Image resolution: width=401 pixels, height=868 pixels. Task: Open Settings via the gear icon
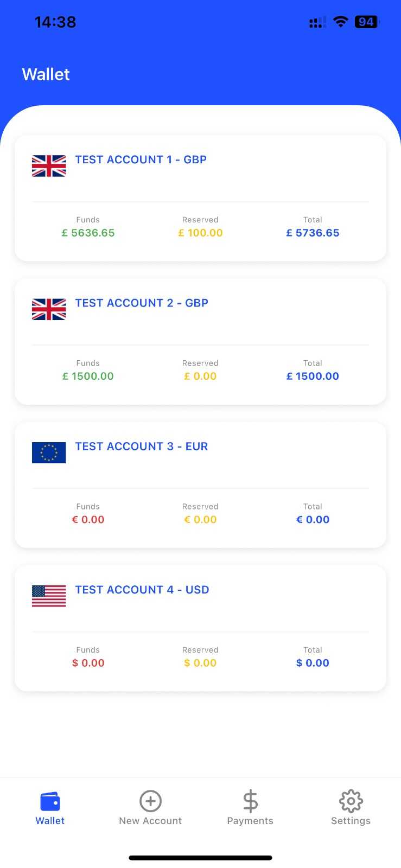(x=351, y=801)
